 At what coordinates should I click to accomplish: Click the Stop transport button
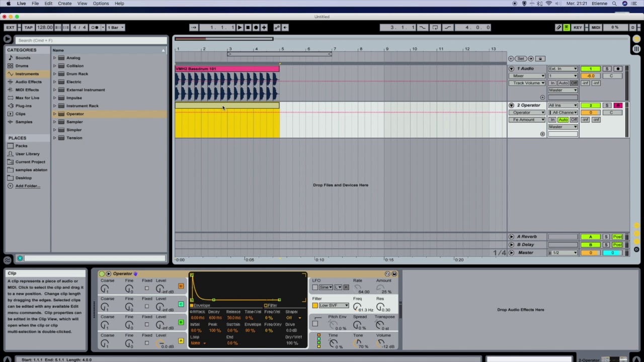[x=248, y=28]
